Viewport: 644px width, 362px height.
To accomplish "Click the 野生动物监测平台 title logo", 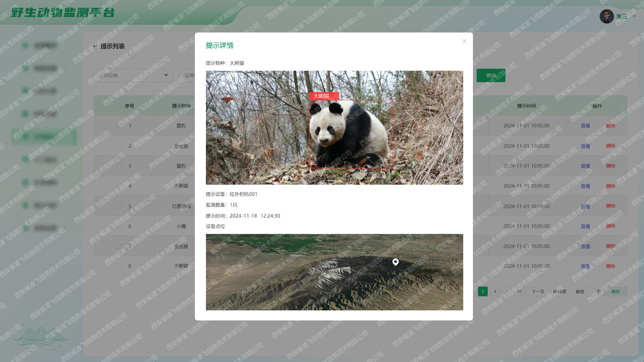I will click(x=63, y=13).
